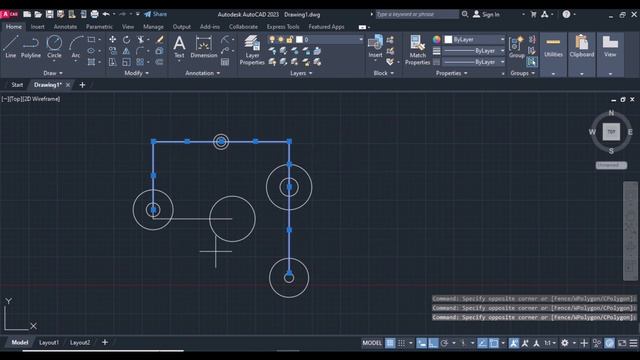The width and height of the screenshot is (640, 360).
Task: Click the Save icon in quick access toolbar
Action: coord(49,14)
